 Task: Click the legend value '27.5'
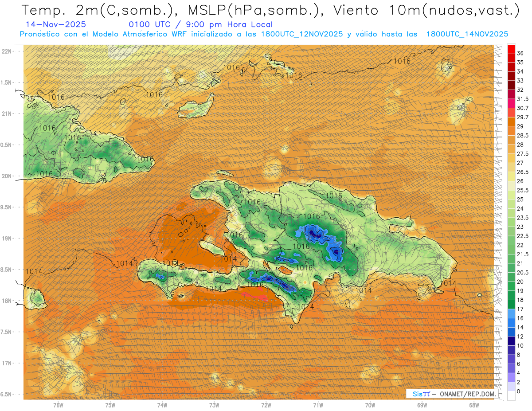522,153
